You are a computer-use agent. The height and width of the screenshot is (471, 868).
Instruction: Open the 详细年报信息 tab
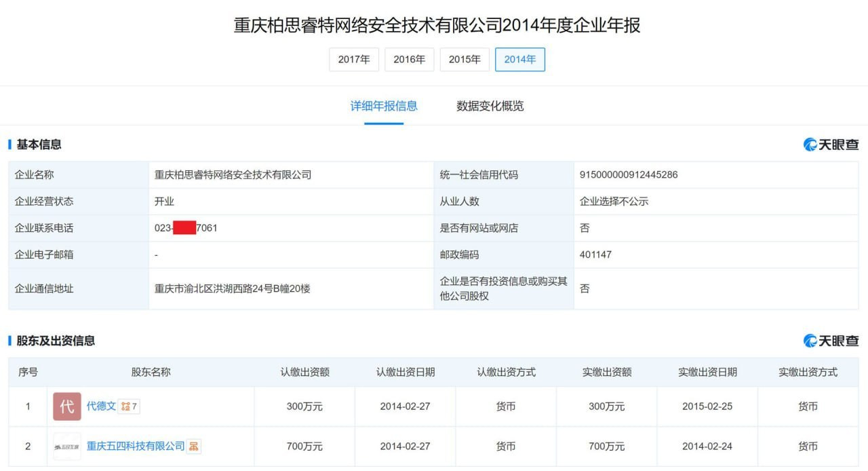[x=384, y=106]
